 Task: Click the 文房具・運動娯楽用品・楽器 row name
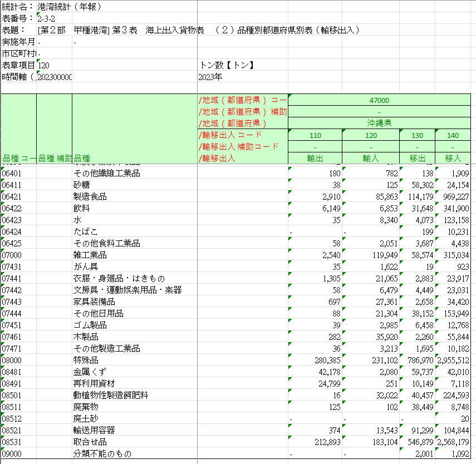click(x=127, y=290)
